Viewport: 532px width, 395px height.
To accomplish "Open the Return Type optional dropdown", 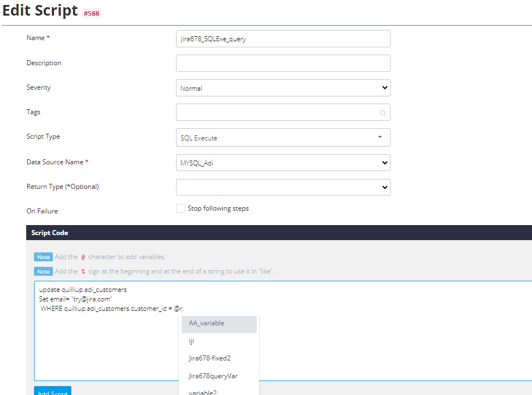I will coord(283,187).
